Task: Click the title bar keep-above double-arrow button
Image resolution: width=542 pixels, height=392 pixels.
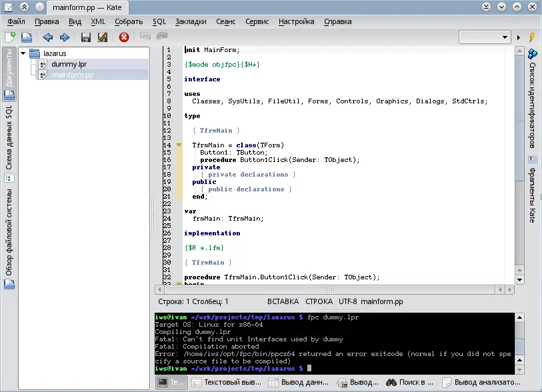Action: point(24,7)
